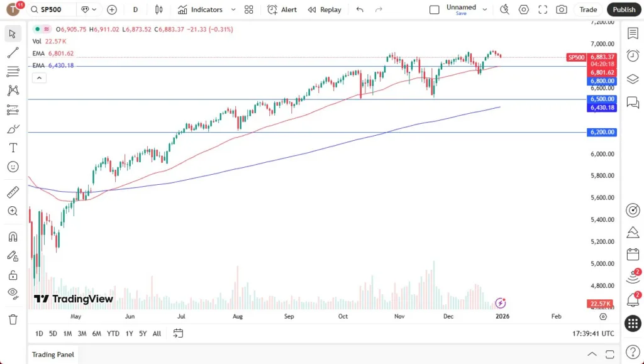
Task: Open the object tree panel icon
Action: pos(633,79)
